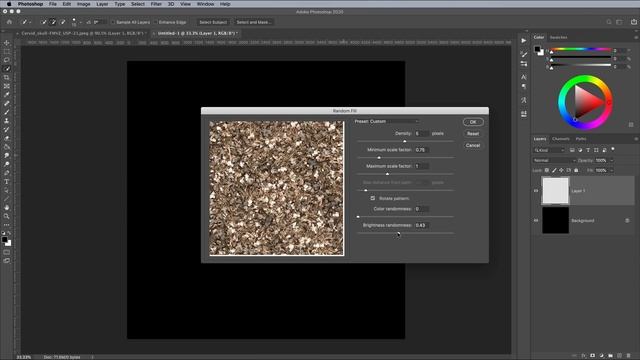Click the Home icon in options bar
640x360 pixels.
[9, 22]
